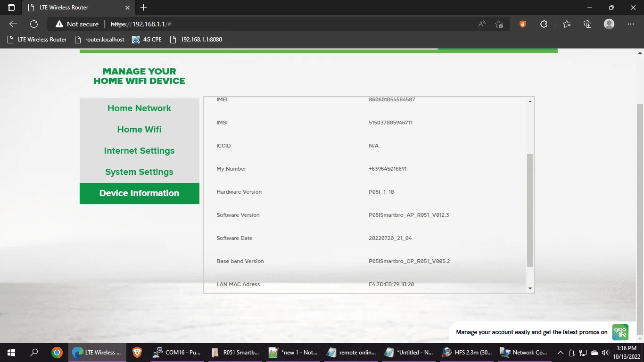Select the Home Network menu item
This screenshot has height=362, width=644.
pyautogui.click(x=139, y=108)
